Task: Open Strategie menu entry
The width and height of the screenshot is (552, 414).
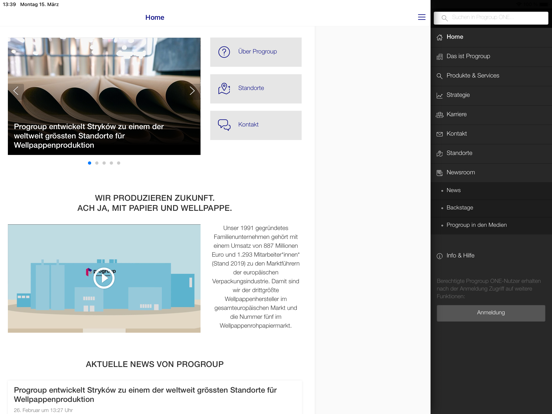Action: tap(491, 95)
